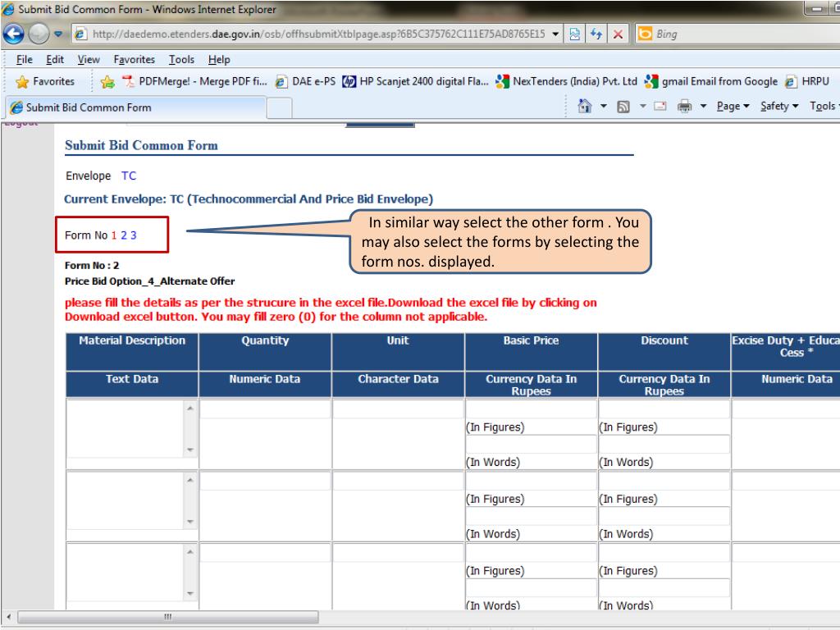
Task: Open the command bar Tools menu
Action: click(824, 106)
